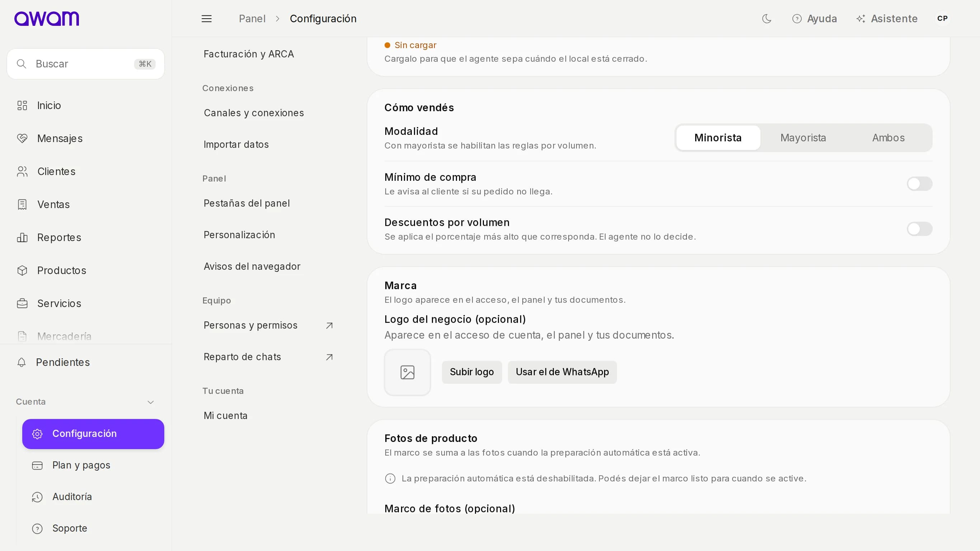Click the Panel breadcrumb link

[252, 19]
